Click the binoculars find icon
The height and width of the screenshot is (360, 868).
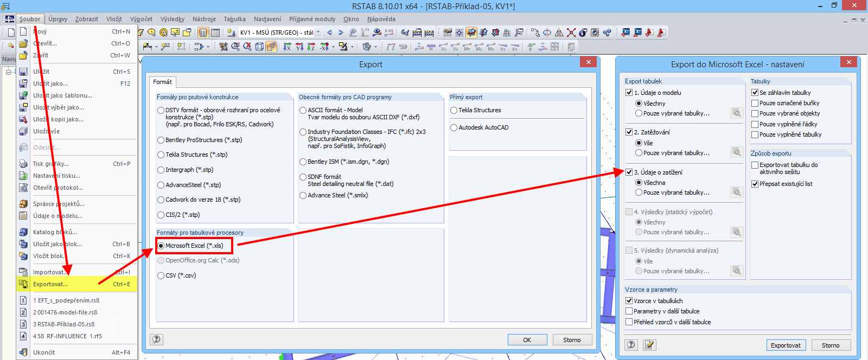point(404,33)
